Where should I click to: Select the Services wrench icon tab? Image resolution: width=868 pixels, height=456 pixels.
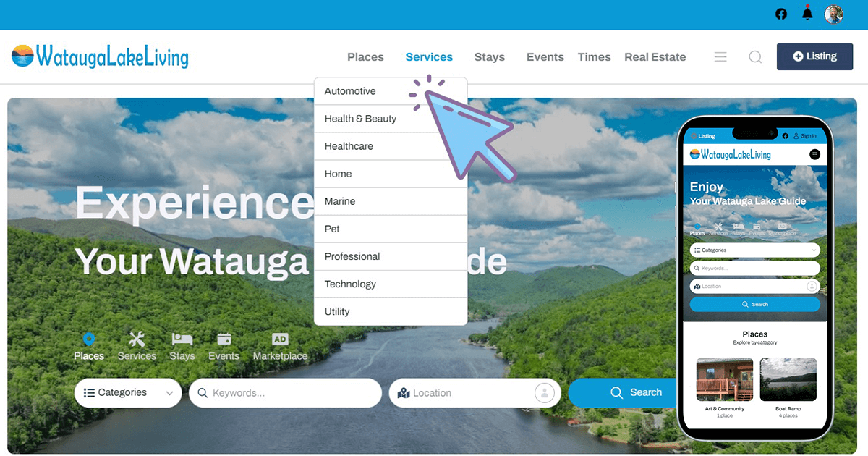coord(137,346)
